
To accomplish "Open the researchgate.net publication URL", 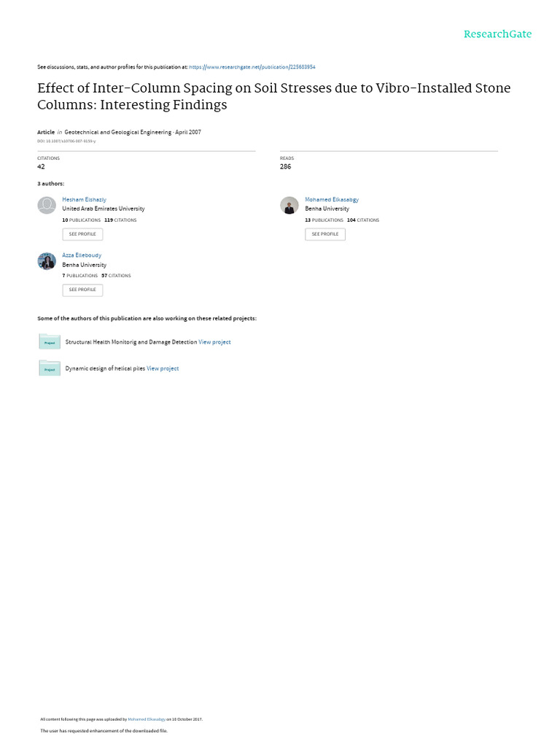I will pyautogui.click(x=252, y=67).
